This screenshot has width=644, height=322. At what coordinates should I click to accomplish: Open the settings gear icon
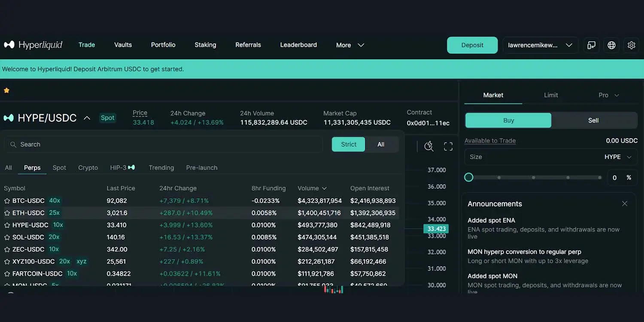631,45
